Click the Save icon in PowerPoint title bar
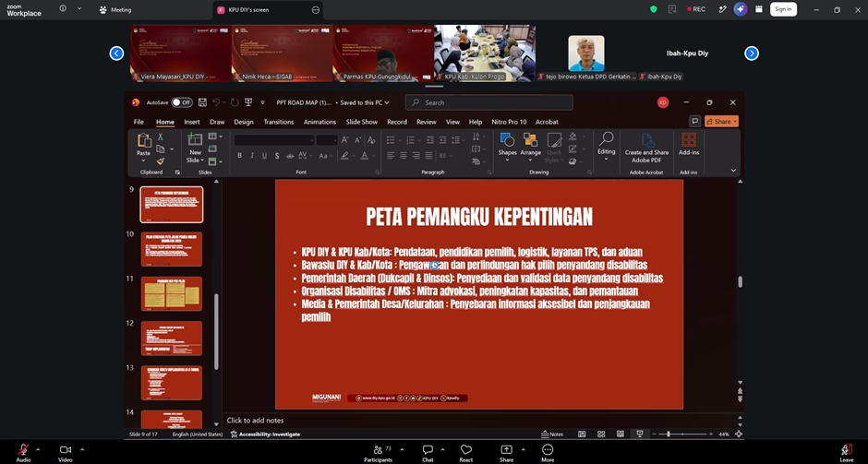Viewport: 868px width, 464px height. tap(202, 102)
